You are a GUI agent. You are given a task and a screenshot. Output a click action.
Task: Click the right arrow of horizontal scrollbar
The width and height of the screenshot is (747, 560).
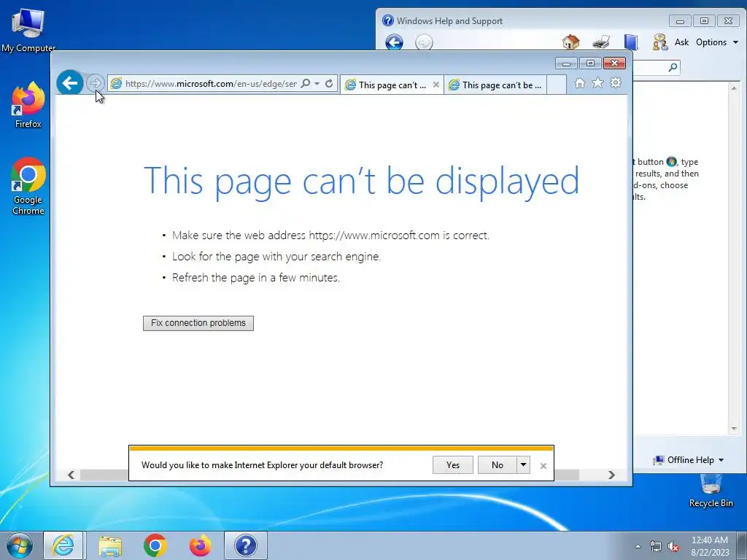click(x=612, y=475)
